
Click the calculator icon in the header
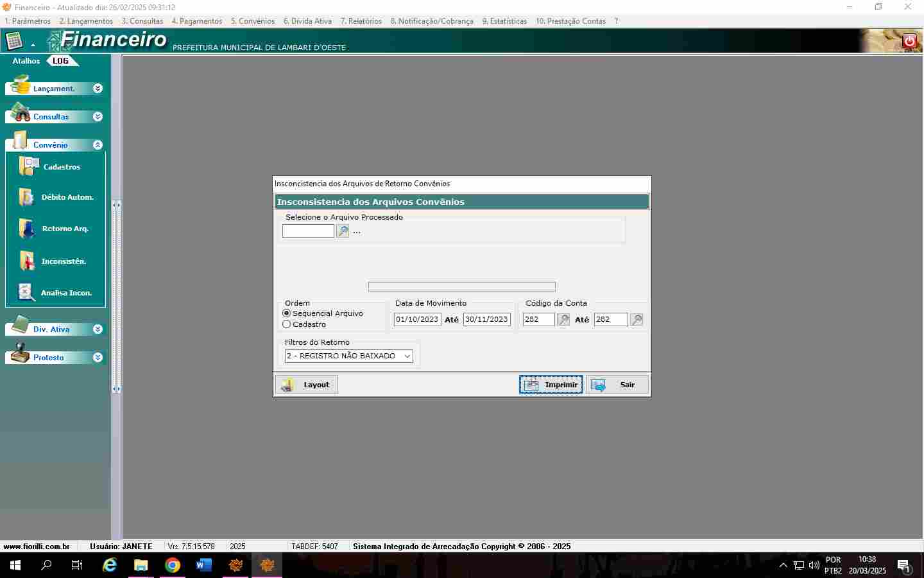[14, 42]
